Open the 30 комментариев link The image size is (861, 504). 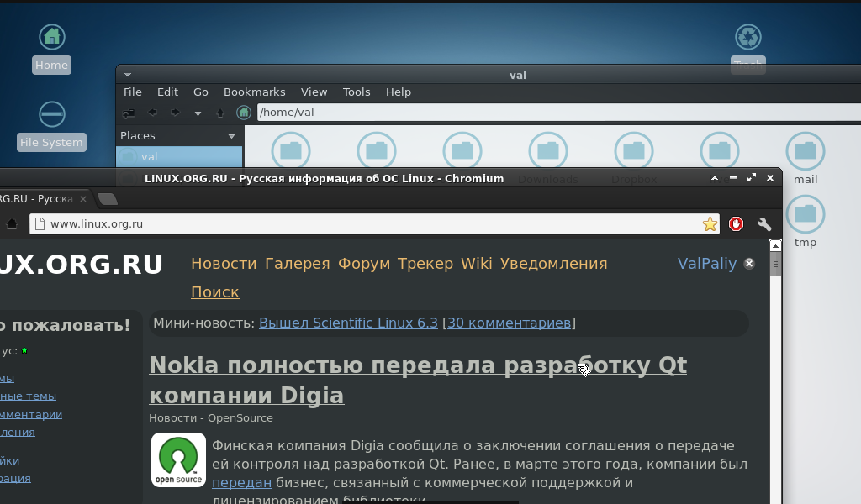point(509,323)
